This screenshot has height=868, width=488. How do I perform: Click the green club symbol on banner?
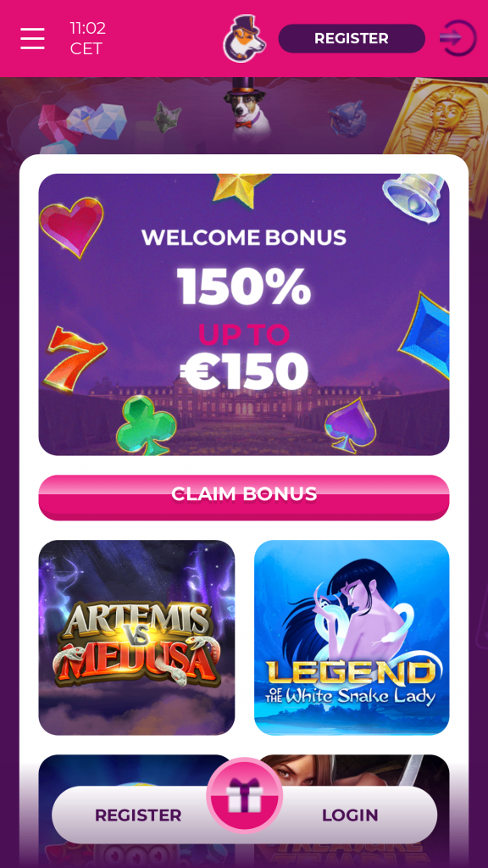146,425
